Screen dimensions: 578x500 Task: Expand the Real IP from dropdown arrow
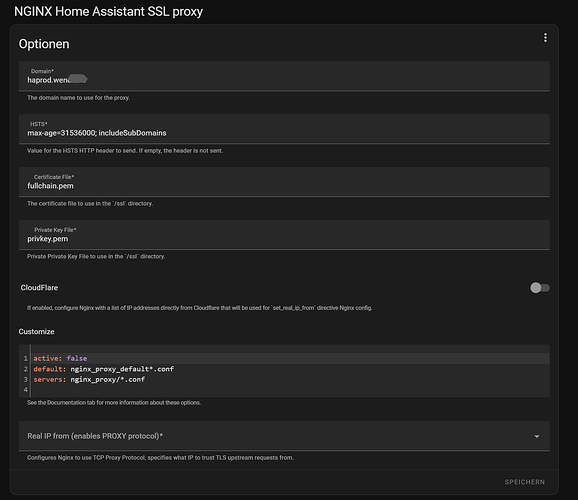tap(537, 436)
